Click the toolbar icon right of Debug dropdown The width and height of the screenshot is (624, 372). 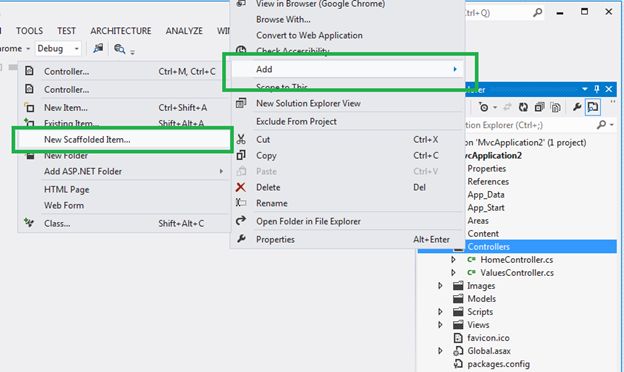coord(98,49)
